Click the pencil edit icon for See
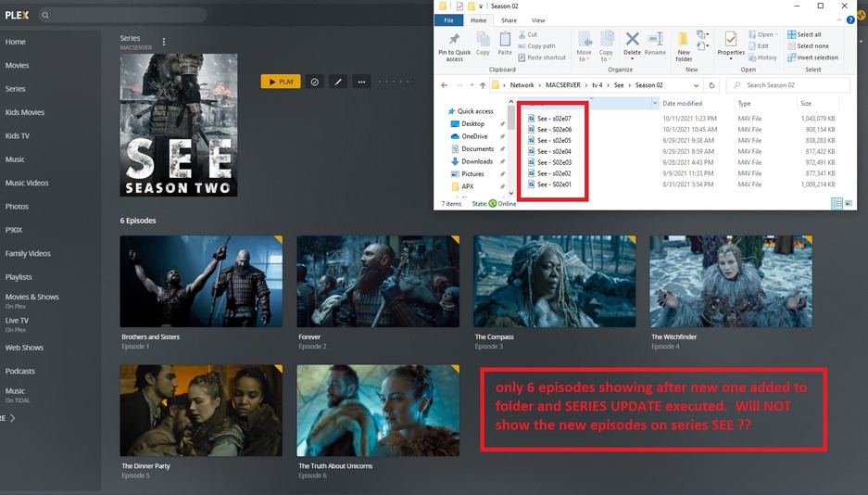The image size is (868, 495). (338, 82)
